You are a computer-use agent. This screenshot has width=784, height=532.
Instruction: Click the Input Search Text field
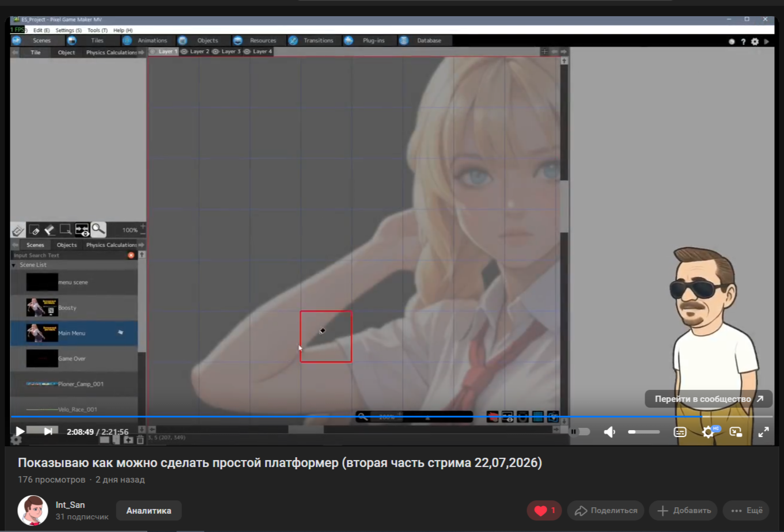click(x=69, y=255)
